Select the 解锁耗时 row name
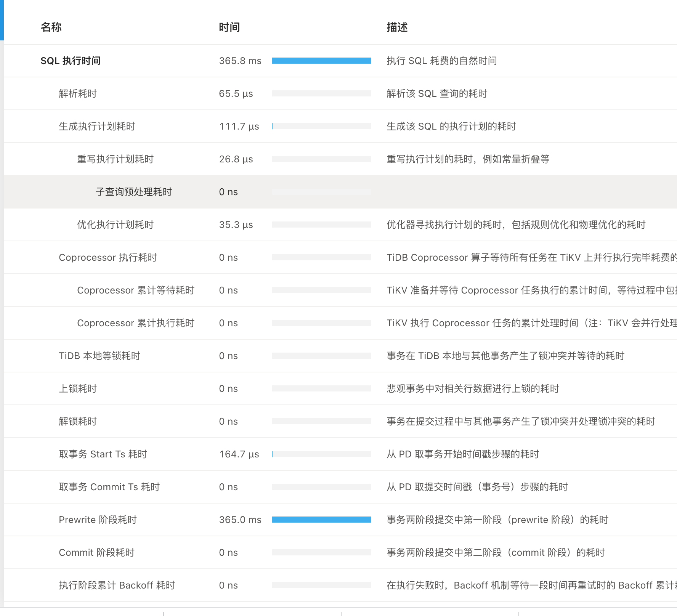Viewport: 677px width, 616px height. click(78, 422)
